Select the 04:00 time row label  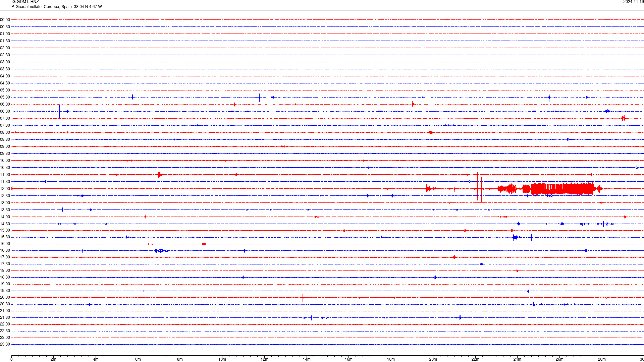pyautogui.click(x=5, y=76)
